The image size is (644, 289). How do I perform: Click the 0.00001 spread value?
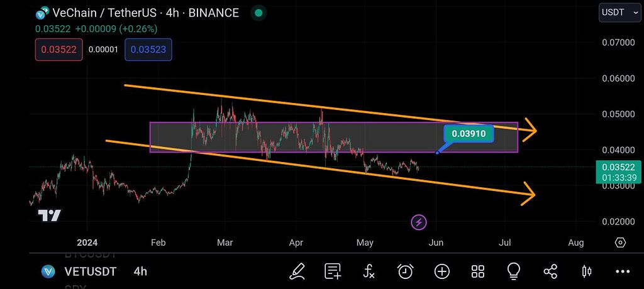coord(104,50)
